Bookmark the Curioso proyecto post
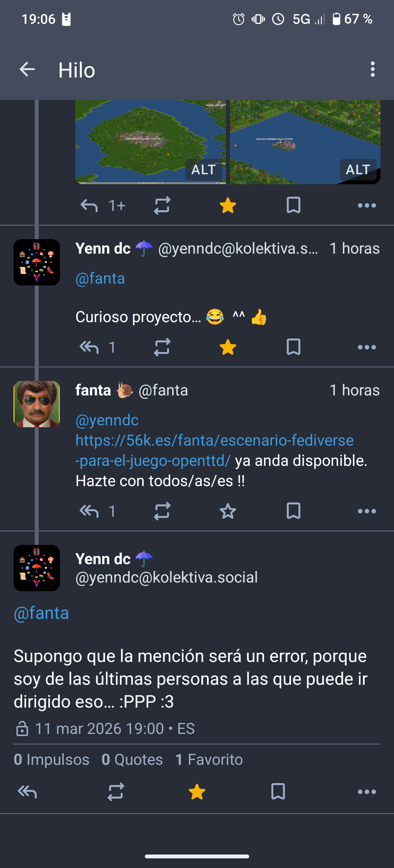 pyautogui.click(x=293, y=347)
